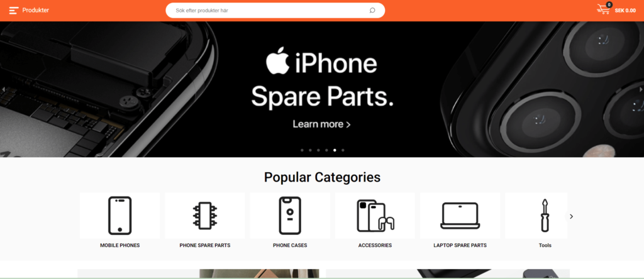644x279 pixels.
Task: Show next categories with right chevron
Action: (571, 216)
